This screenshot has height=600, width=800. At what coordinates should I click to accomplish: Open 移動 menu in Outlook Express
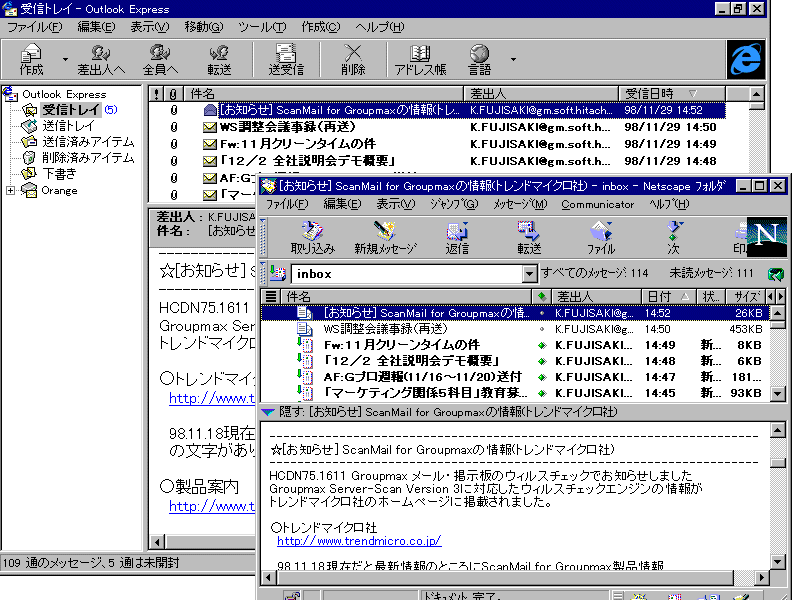point(204,27)
